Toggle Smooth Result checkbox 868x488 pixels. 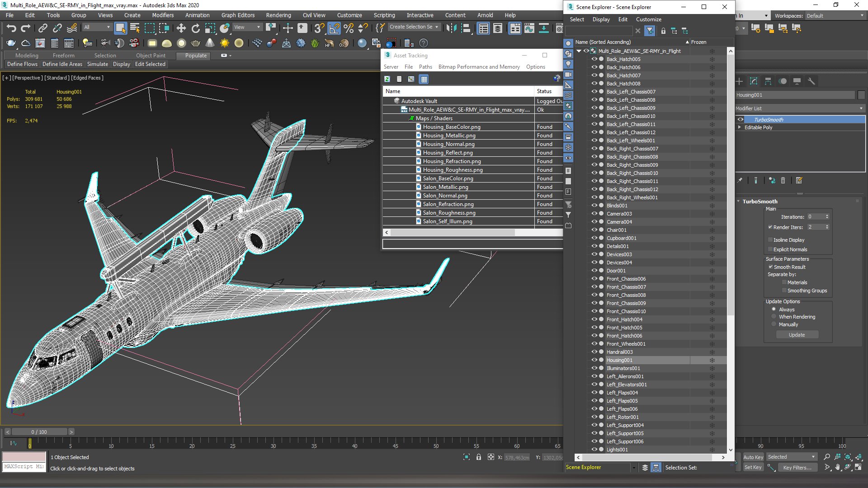pos(770,267)
